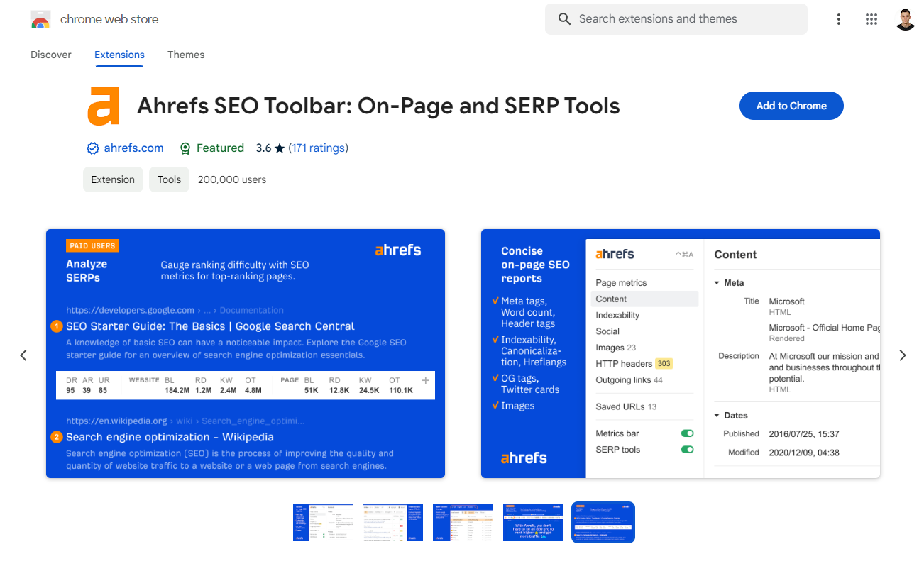The width and height of the screenshot is (924, 571).
Task: Click the search magnifier icon
Action: point(564,19)
